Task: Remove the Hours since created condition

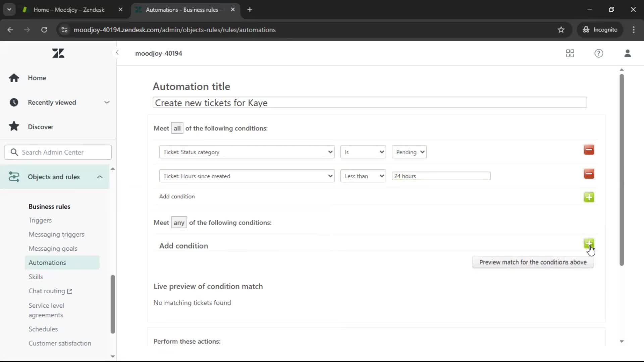Action: click(589, 174)
